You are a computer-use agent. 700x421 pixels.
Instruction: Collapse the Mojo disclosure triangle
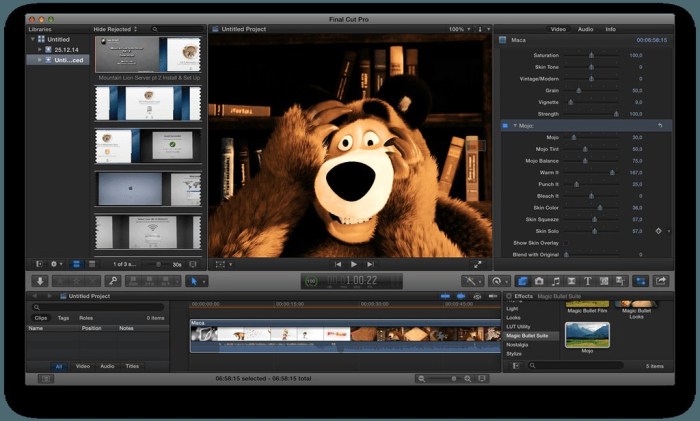click(514, 125)
